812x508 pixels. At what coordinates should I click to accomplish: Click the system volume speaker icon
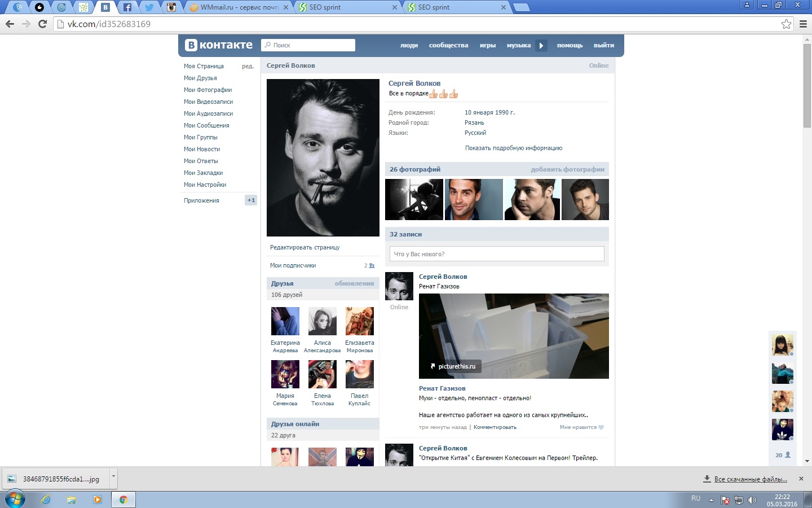pyautogui.click(x=752, y=500)
